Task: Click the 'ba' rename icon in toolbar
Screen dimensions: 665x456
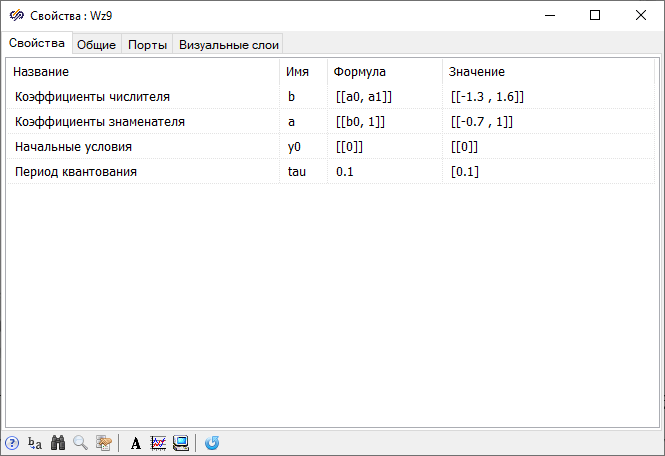Action: click(x=35, y=443)
